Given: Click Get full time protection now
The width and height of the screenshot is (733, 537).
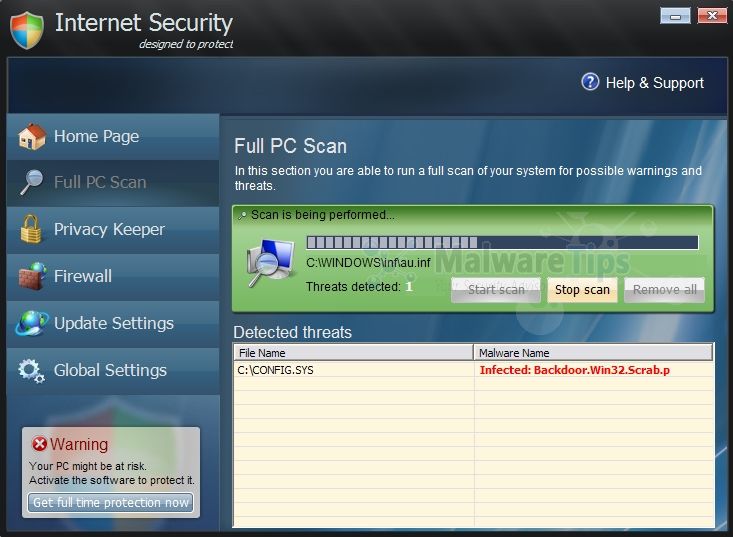Looking at the screenshot, I should tap(111, 503).
